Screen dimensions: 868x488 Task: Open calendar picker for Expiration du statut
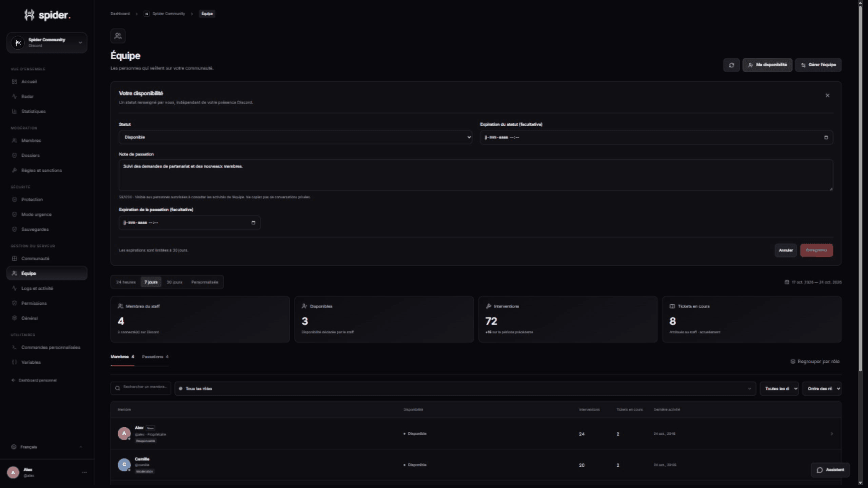tap(826, 137)
